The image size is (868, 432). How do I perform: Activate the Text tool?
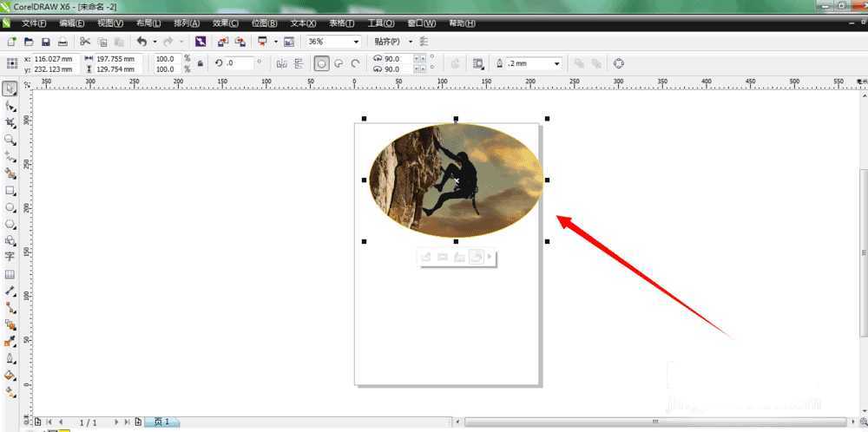coord(10,257)
